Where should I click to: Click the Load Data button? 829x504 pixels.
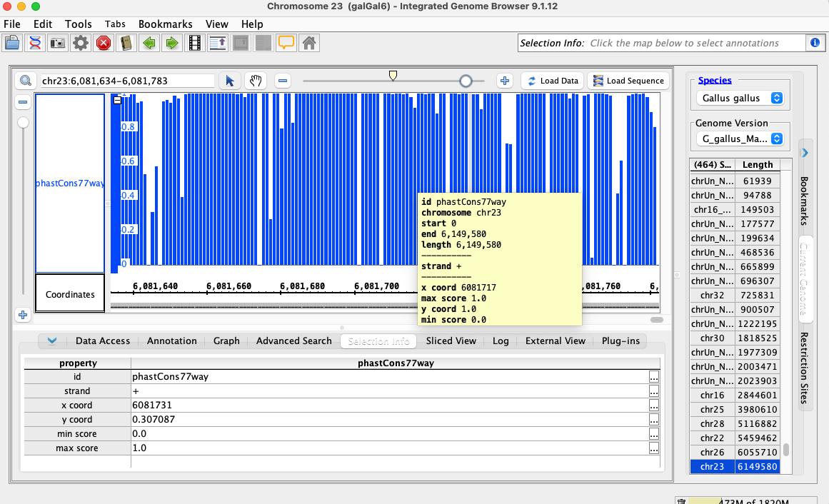(552, 81)
